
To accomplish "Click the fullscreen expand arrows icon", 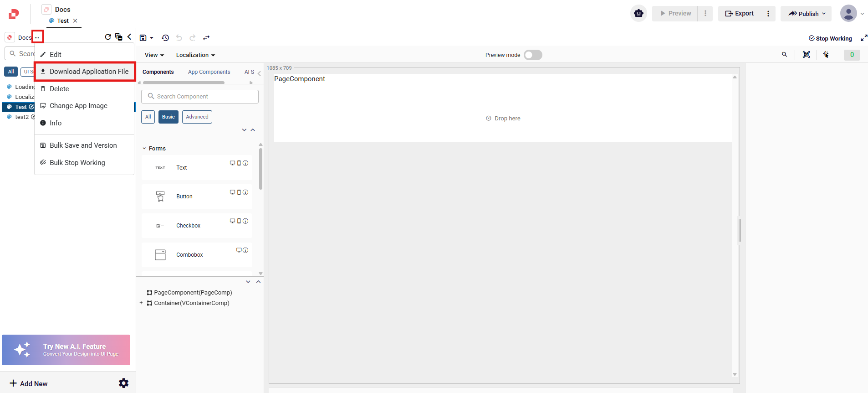I will tap(863, 38).
